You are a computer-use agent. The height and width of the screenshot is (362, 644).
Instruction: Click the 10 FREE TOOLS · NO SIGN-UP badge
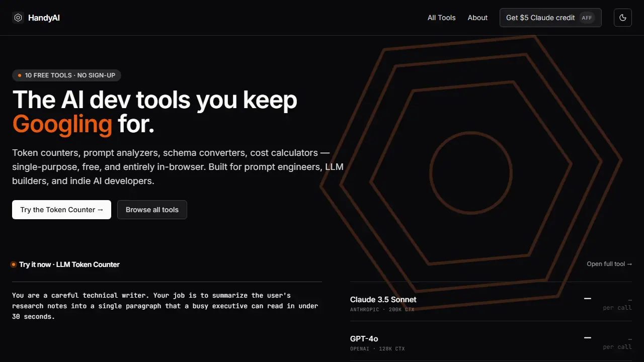coord(66,75)
